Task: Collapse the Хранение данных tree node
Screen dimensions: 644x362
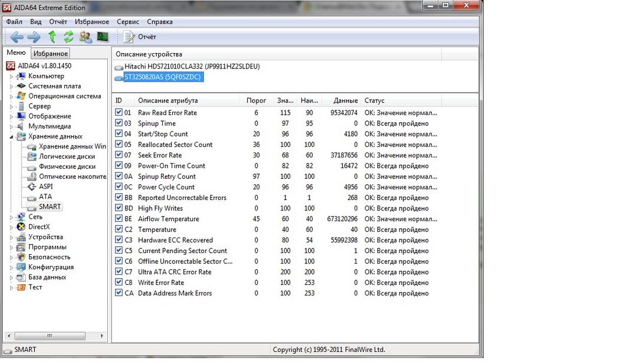Action: (x=12, y=137)
